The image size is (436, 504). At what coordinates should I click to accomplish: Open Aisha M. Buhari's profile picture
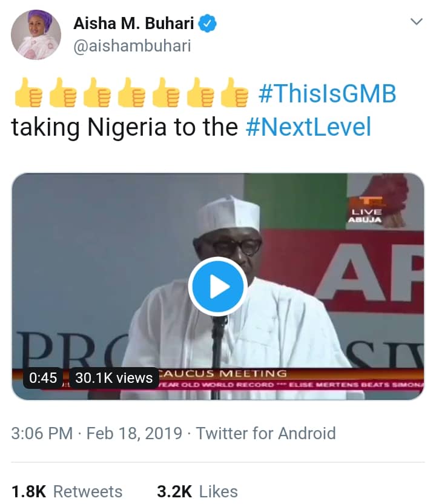pyautogui.click(x=36, y=35)
